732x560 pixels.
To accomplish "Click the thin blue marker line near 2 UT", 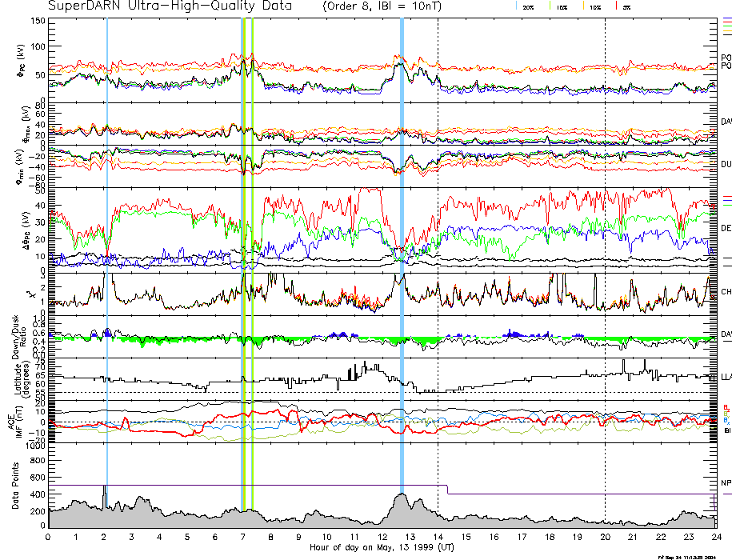I will pos(107,240).
